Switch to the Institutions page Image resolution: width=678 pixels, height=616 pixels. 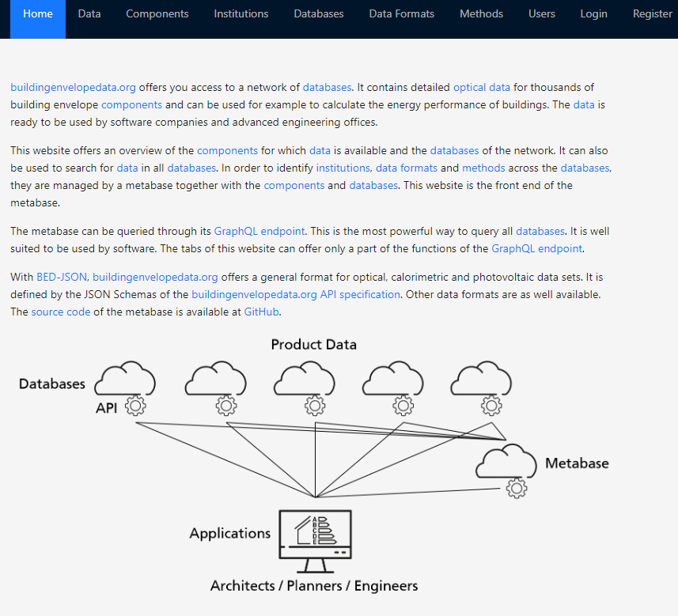point(241,13)
